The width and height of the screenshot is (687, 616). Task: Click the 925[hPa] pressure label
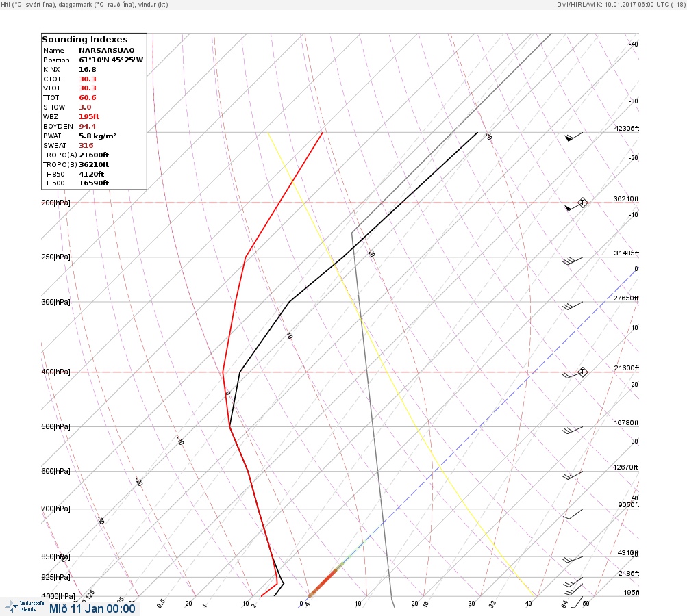point(55,577)
